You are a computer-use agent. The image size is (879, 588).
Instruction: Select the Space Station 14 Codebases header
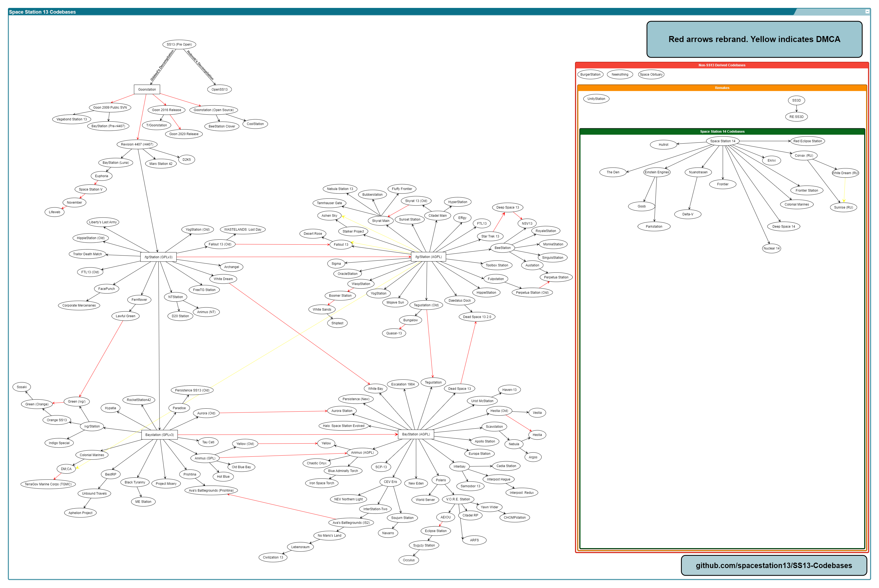point(722,132)
